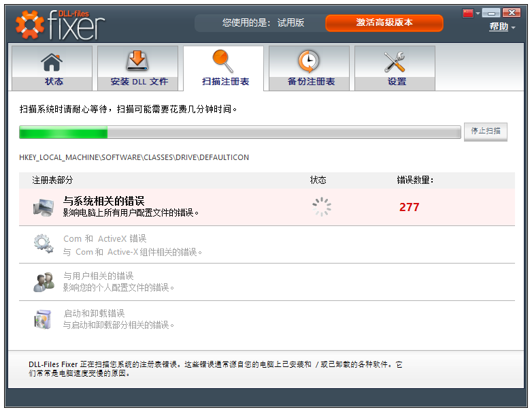Minimize the DLL-Files Fixer window

click(x=491, y=13)
